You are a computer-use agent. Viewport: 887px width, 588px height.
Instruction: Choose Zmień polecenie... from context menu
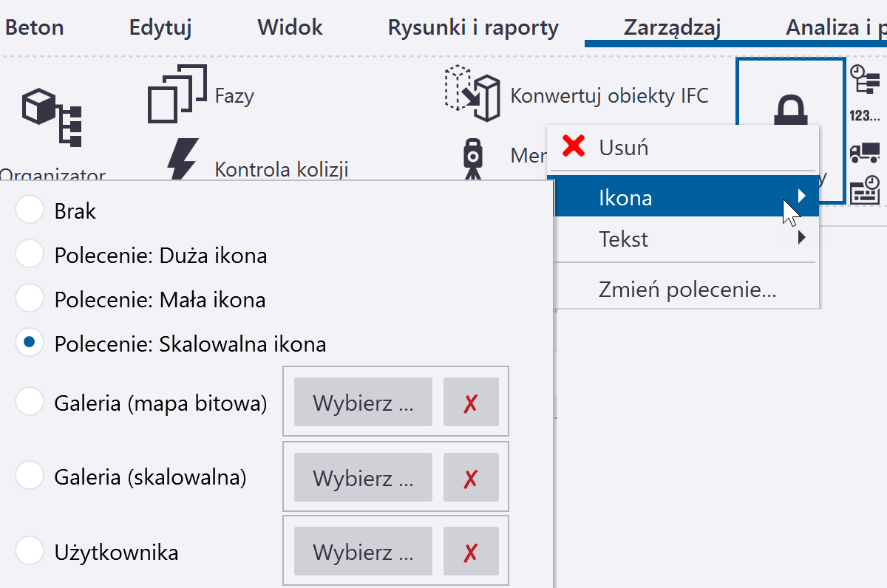(x=687, y=290)
